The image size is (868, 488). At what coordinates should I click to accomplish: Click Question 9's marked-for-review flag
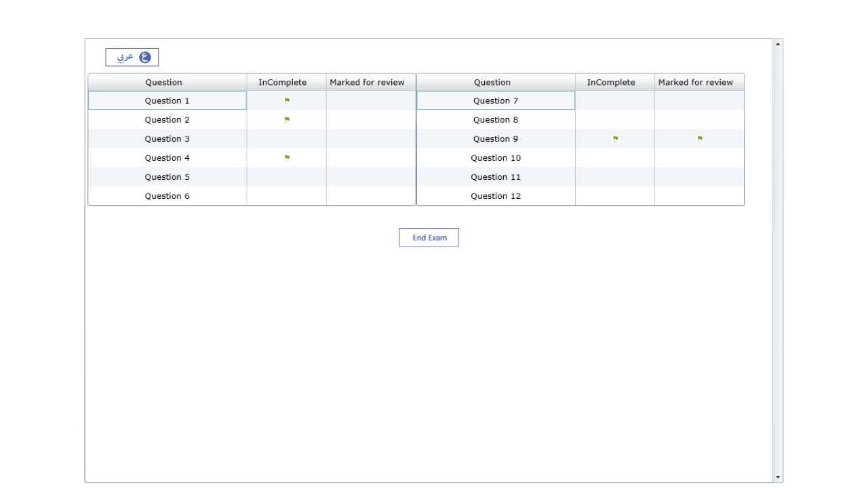pyautogui.click(x=698, y=138)
